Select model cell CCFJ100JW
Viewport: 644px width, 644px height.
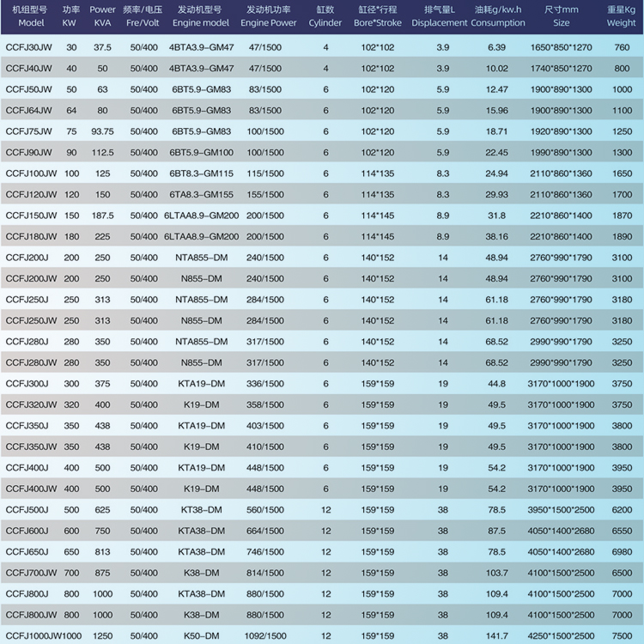pyautogui.click(x=31, y=173)
